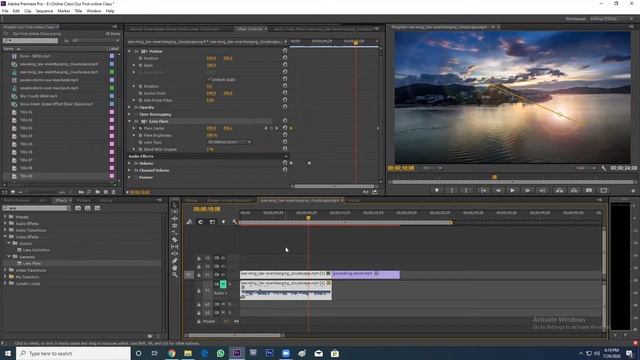Click the timeline horizontal zoom scrollbar
The width and height of the screenshot is (640, 360).
click(234, 335)
